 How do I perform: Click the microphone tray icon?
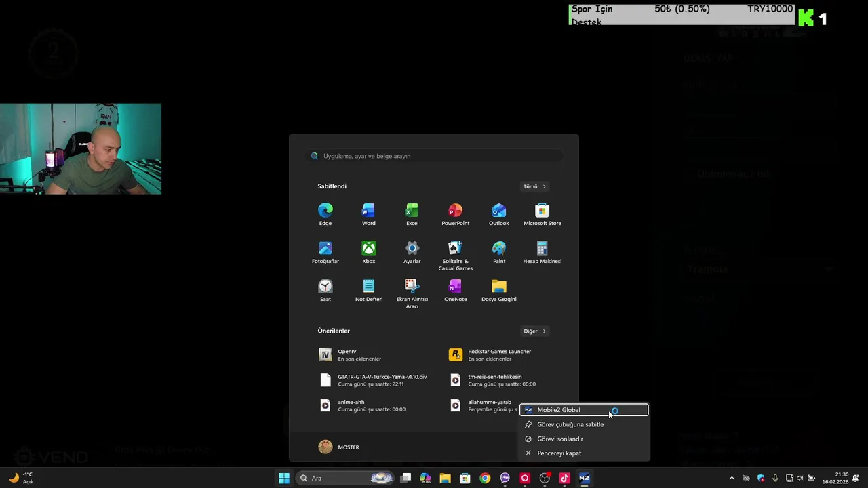click(775, 478)
